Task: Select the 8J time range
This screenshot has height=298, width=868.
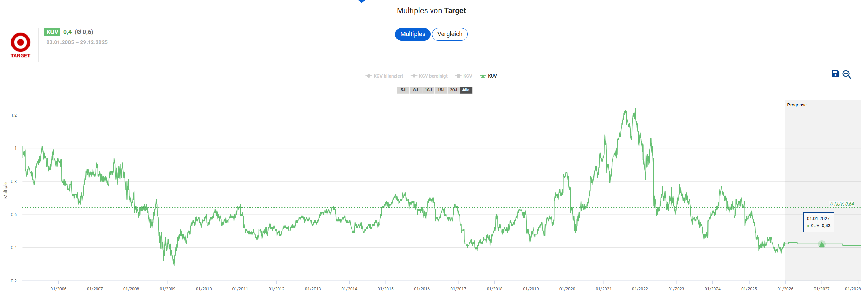Action: [416, 90]
